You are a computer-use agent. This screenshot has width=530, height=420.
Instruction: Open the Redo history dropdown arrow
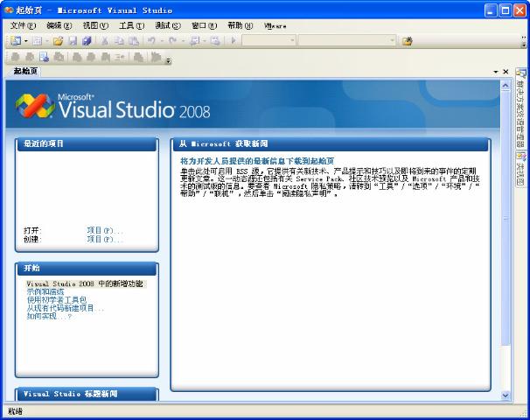[x=183, y=41]
